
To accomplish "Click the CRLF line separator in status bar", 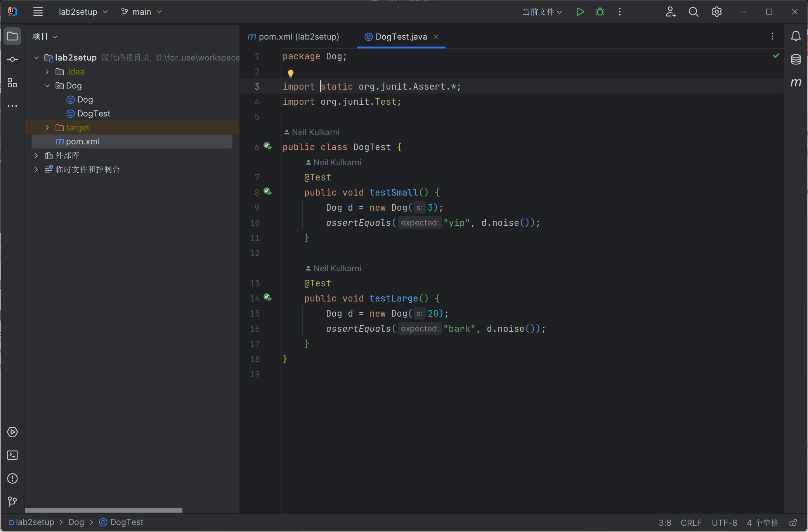I will point(691,523).
